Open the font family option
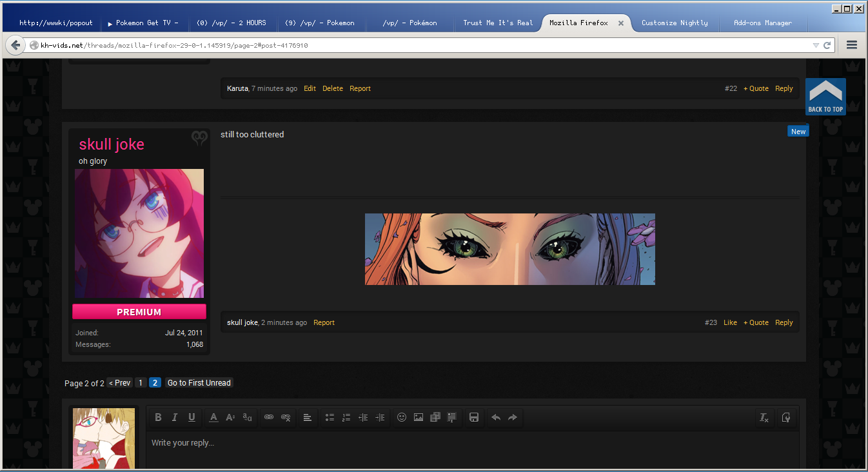868x472 pixels. [247, 417]
